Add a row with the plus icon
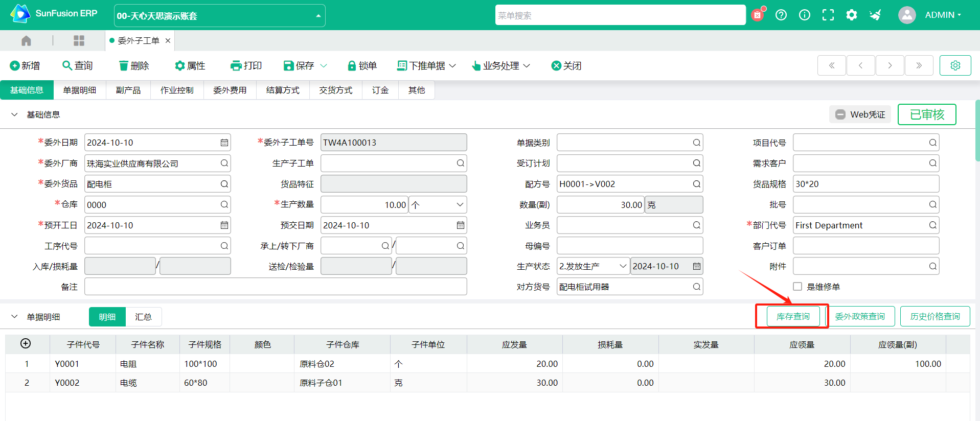980x421 pixels. (x=26, y=344)
